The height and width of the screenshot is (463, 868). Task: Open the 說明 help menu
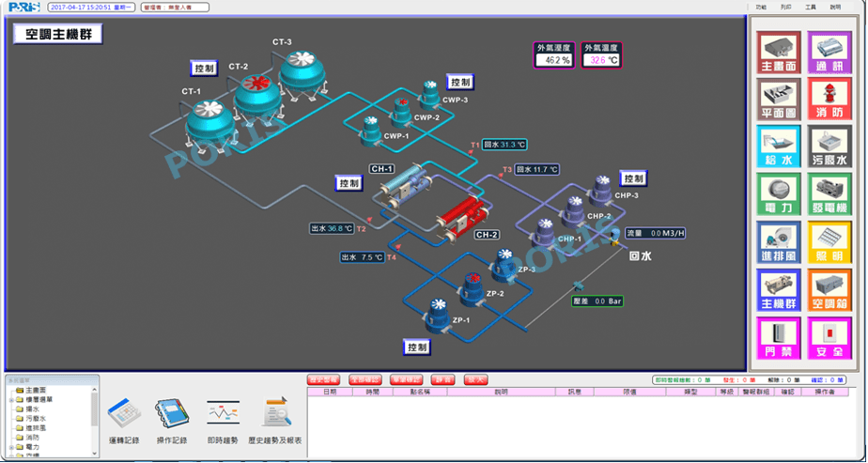click(835, 8)
